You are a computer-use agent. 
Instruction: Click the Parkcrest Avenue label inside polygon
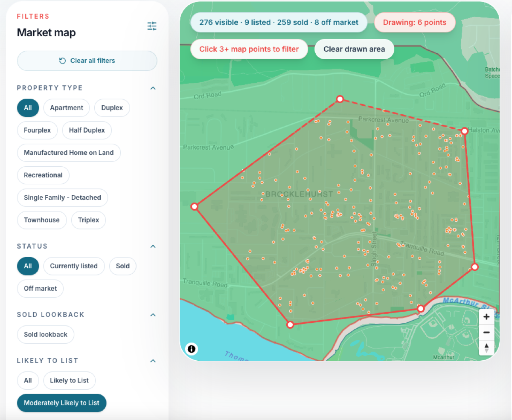(x=384, y=120)
